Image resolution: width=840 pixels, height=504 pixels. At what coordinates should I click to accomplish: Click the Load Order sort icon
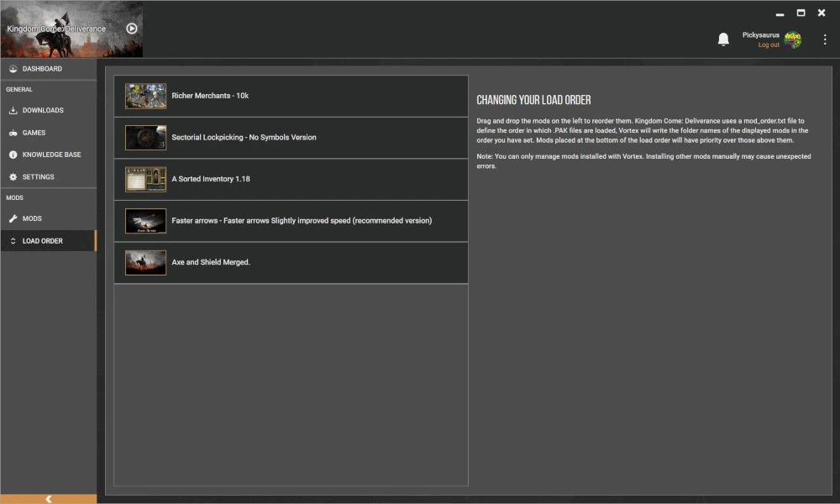tap(13, 241)
